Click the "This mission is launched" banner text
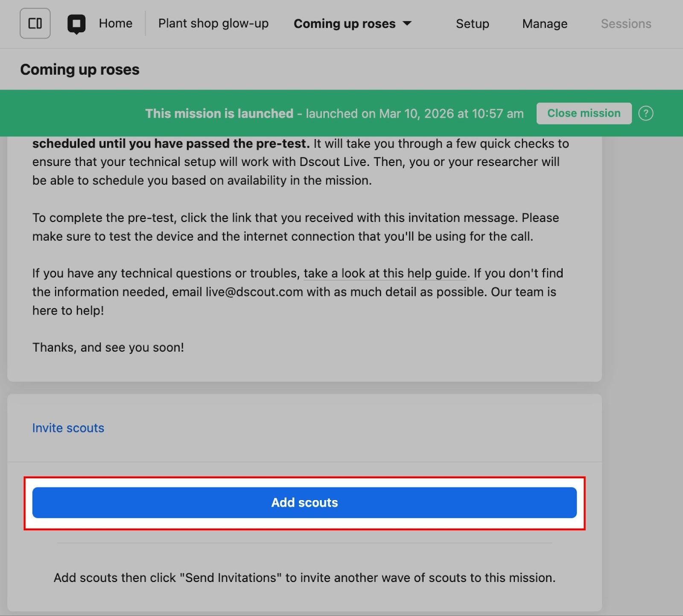The height and width of the screenshot is (616, 683). point(219,113)
